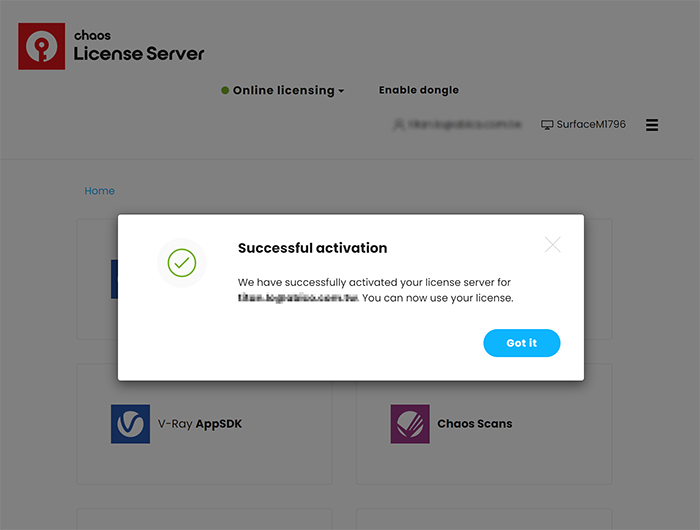Click the SurfaceM1796 machine name
700x530 pixels.
(591, 125)
